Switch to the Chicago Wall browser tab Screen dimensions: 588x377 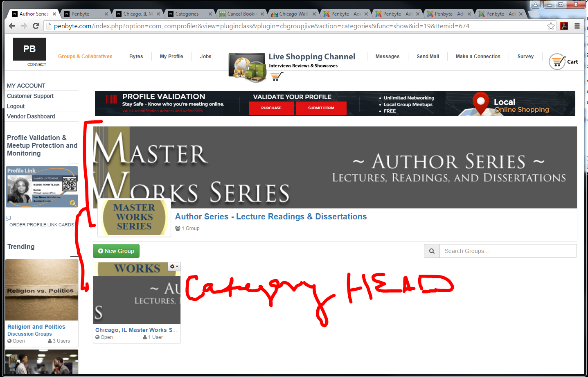pos(293,14)
